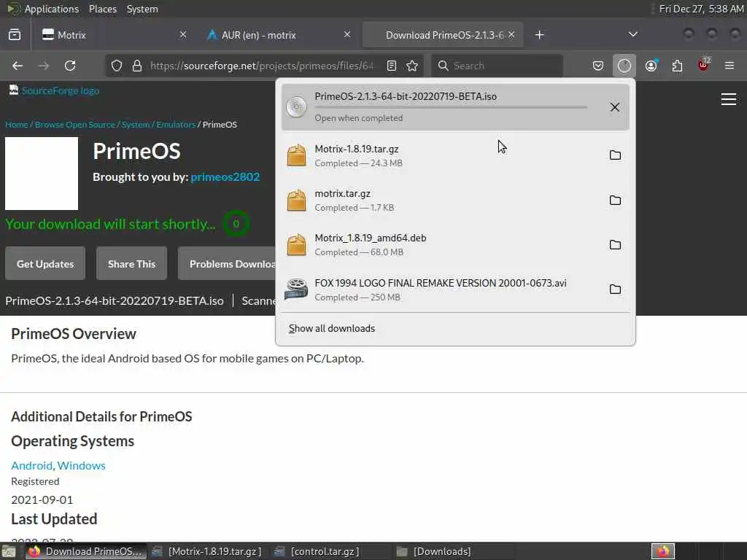Open the Pocket save icon
This screenshot has height=560, width=747.
tap(598, 66)
